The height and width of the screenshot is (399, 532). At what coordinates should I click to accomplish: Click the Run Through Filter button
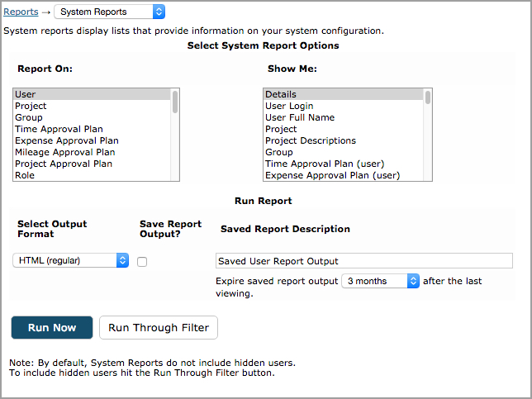pos(159,327)
